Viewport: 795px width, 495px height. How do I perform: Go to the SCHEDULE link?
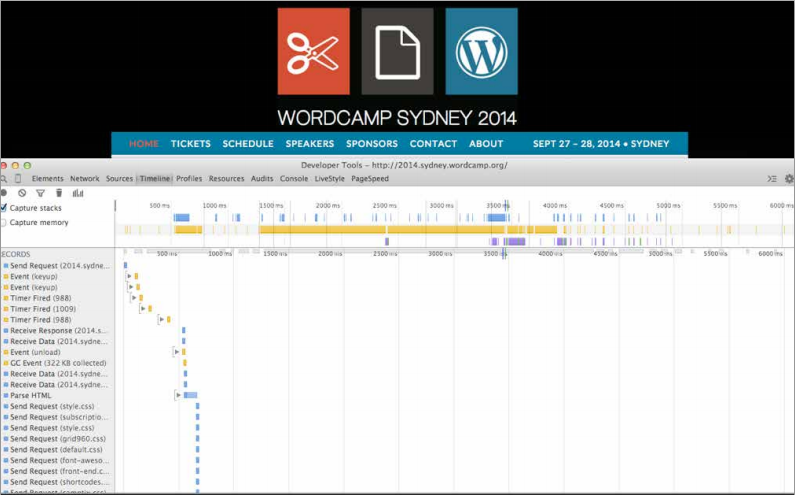248,144
